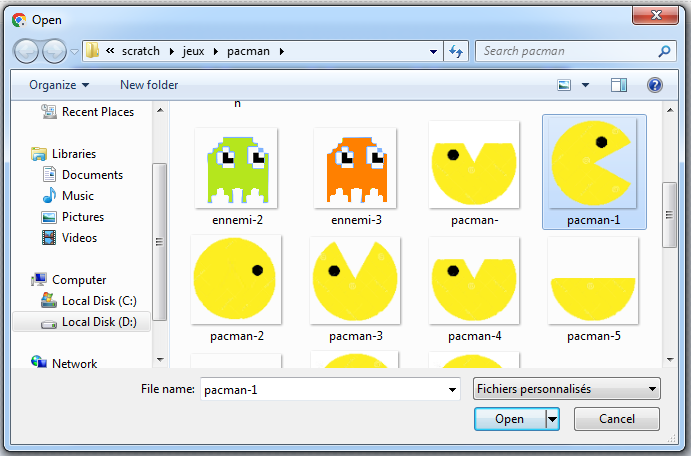Select the pacman-5 half-circle thumbnail
Image resolution: width=691 pixels, height=456 pixels.
593,280
